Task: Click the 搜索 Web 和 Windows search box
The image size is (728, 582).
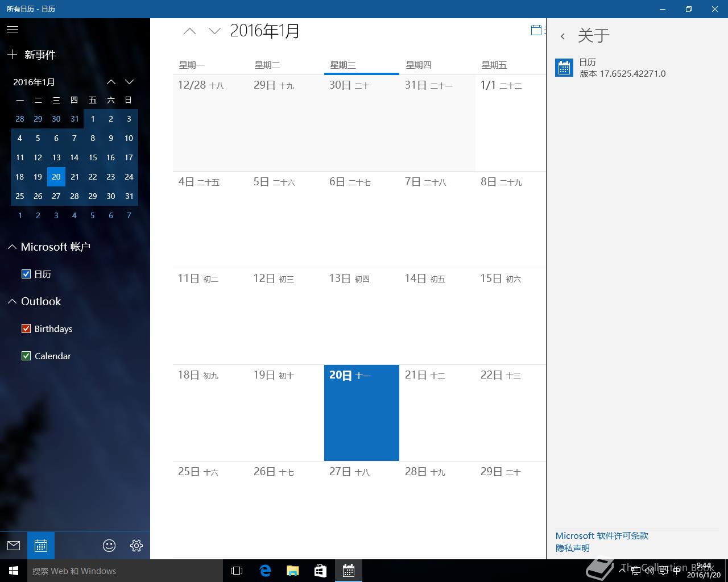Action: click(x=125, y=571)
